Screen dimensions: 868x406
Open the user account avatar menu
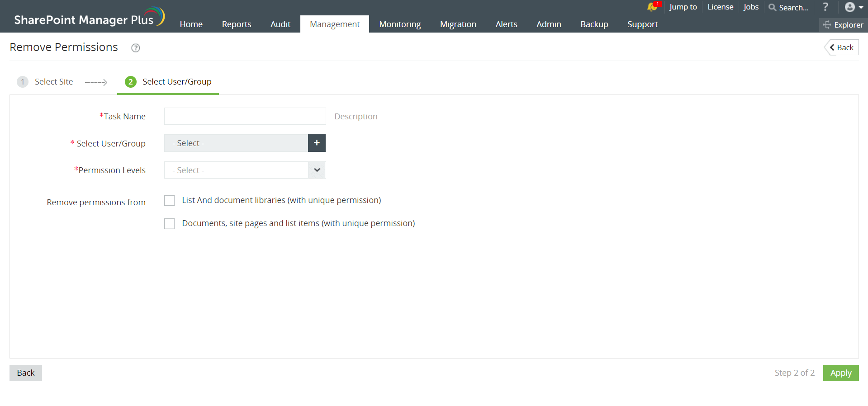pyautogui.click(x=854, y=7)
